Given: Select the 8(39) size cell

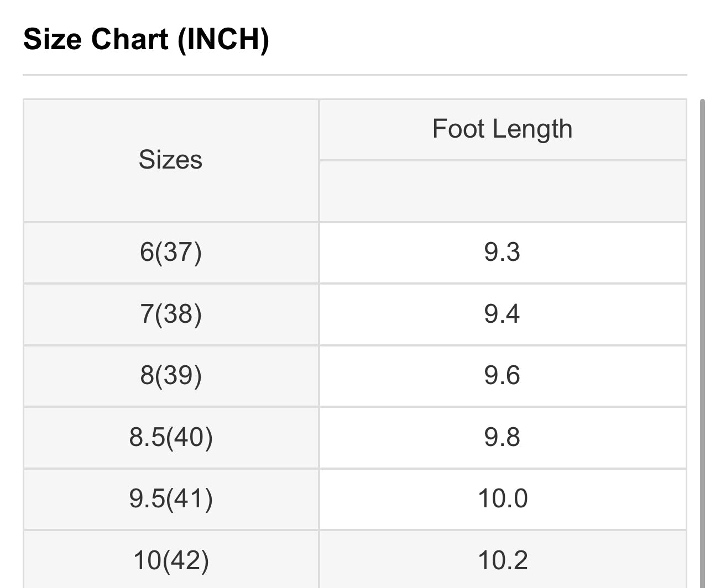Looking at the screenshot, I should click(x=170, y=376).
